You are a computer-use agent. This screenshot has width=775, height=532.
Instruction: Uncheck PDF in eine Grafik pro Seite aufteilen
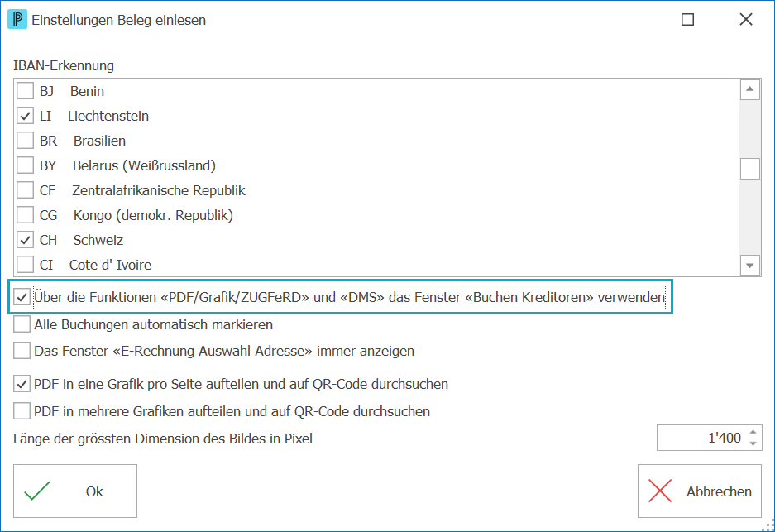pyautogui.click(x=22, y=384)
